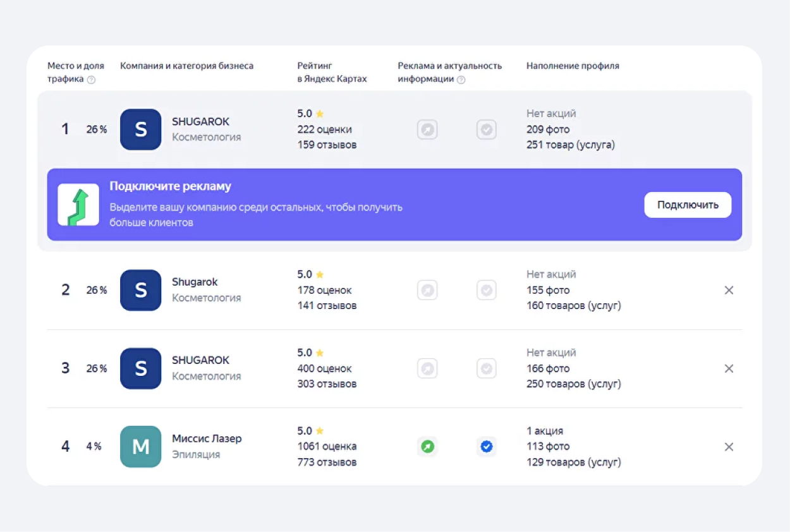Click the grey advertising icon in the 222 оценки row
The width and height of the screenshot is (790, 532).
pos(427,130)
